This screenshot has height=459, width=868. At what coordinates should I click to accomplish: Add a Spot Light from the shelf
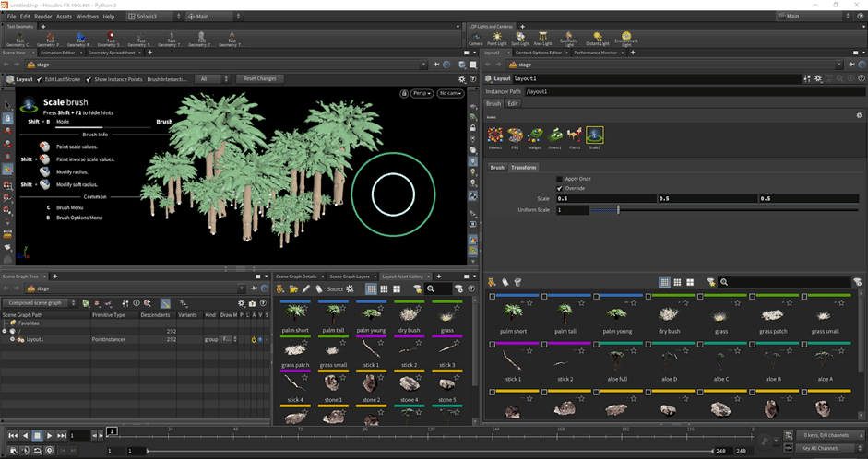pyautogui.click(x=520, y=38)
